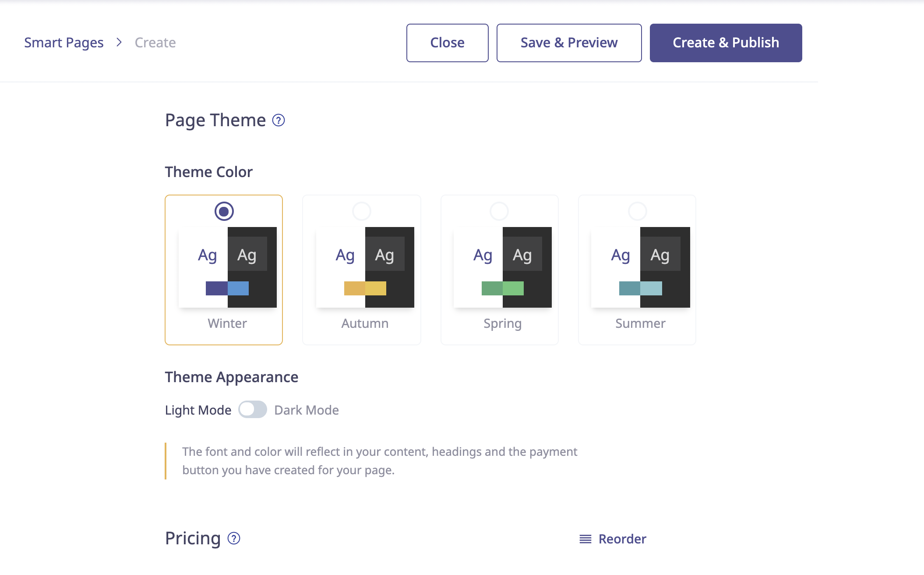The image size is (924, 575).
Task: Click the Spring green color swatch
Action: [x=502, y=288]
